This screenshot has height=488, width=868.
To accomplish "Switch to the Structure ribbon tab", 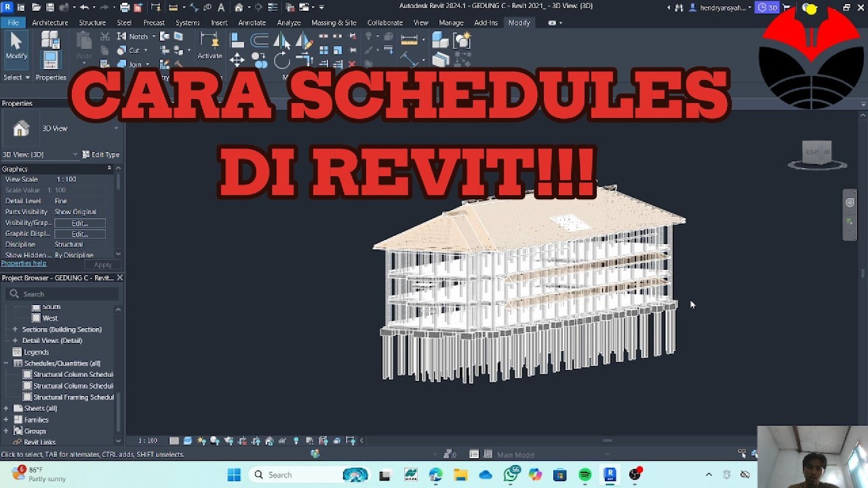I will pos(92,22).
